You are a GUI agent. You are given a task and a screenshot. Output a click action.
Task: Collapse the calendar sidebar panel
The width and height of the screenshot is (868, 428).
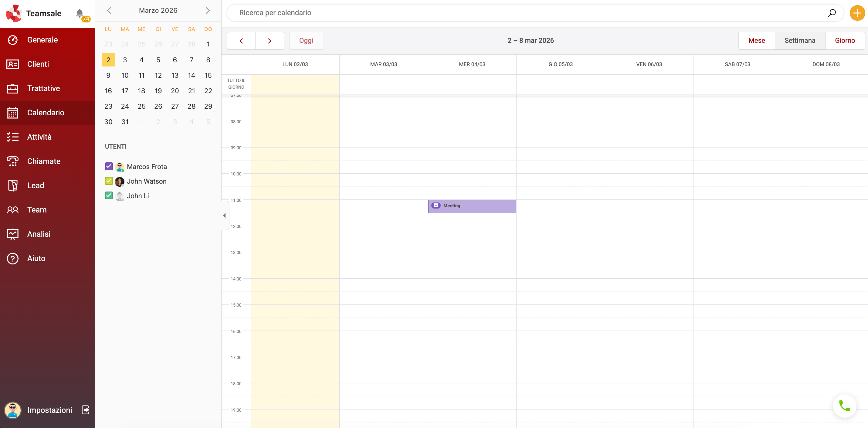tap(224, 216)
